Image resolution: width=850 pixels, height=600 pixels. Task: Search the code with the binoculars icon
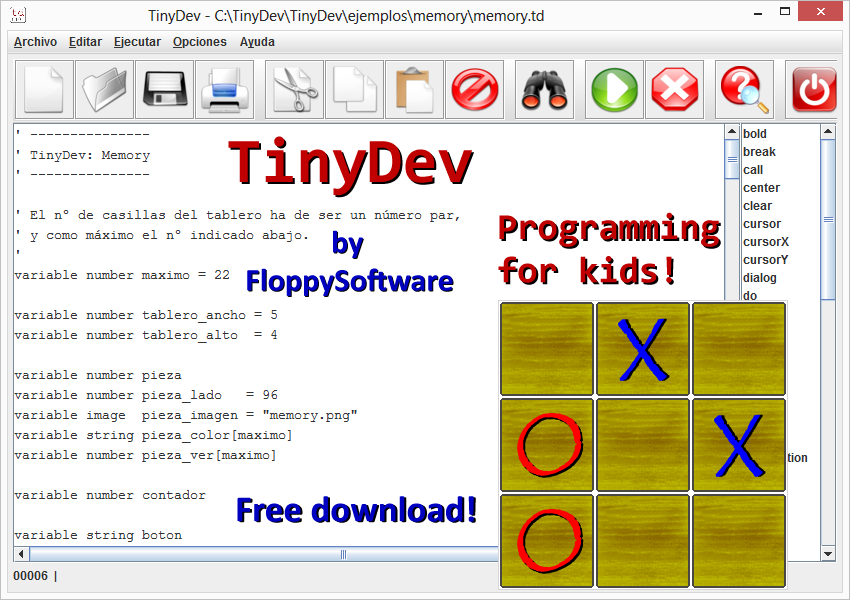[x=544, y=89]
